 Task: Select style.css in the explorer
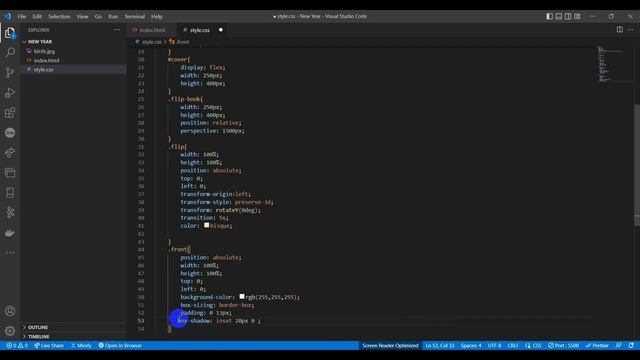(x=44, y=70)
